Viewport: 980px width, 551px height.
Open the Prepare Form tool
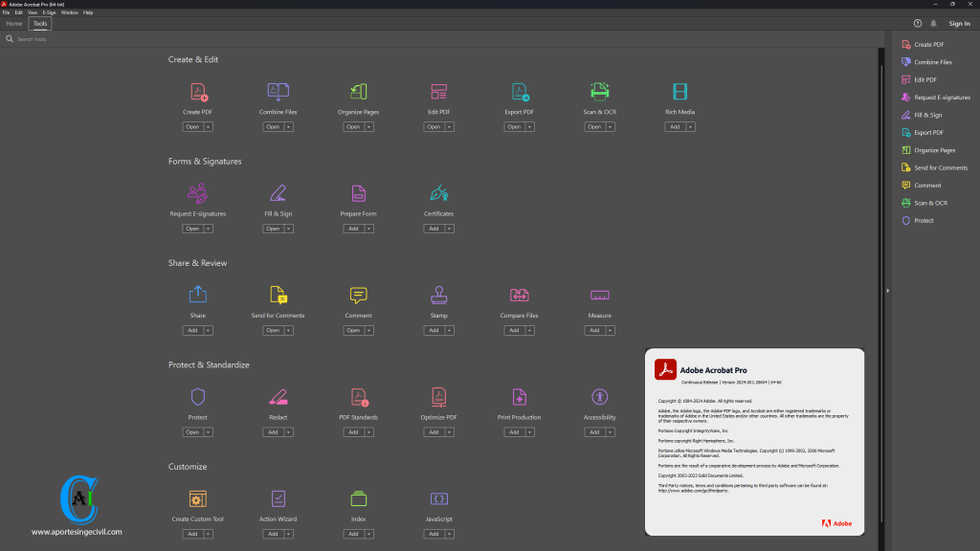coord(358,194)
